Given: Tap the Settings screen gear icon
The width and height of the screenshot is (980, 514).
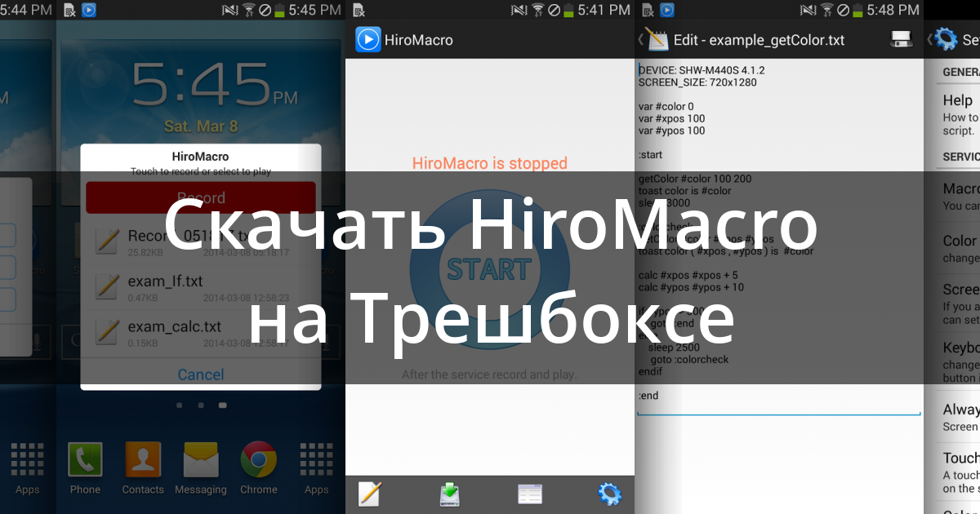Looking at the screenshot, I should (x=946, y=39).
